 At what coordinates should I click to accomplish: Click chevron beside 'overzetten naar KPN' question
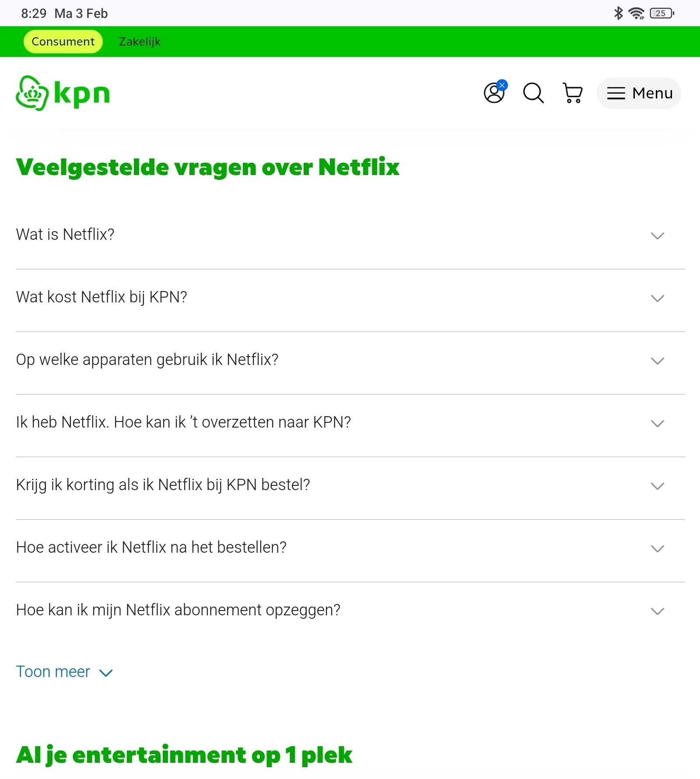coord(657,423)
